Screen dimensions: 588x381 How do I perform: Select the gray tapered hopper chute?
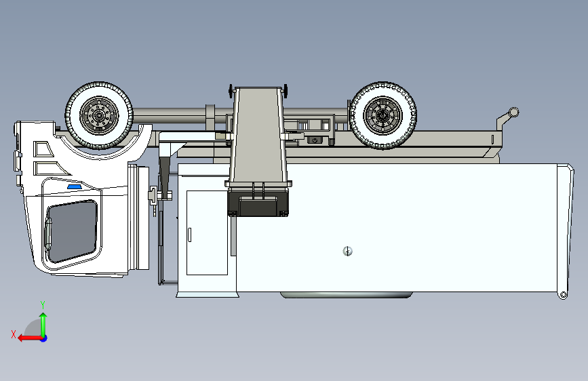[x=258, y=136]
